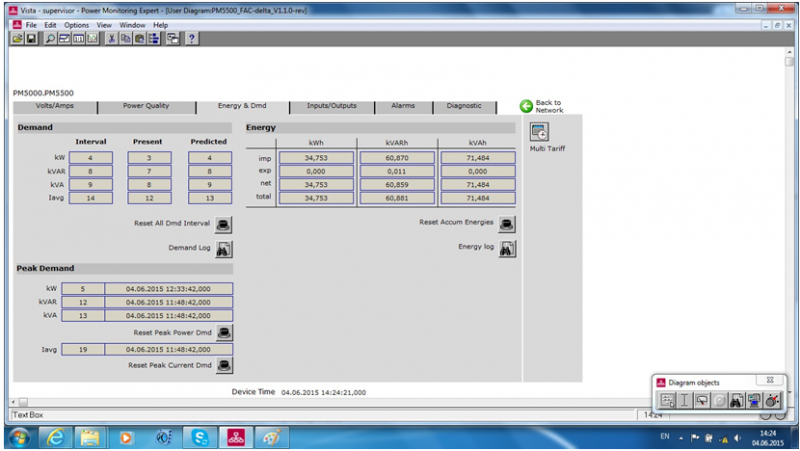The height and width of the screenshot is (451, 800).
Task: Click the Help question mark icon
Action: [x=191, y=39]
